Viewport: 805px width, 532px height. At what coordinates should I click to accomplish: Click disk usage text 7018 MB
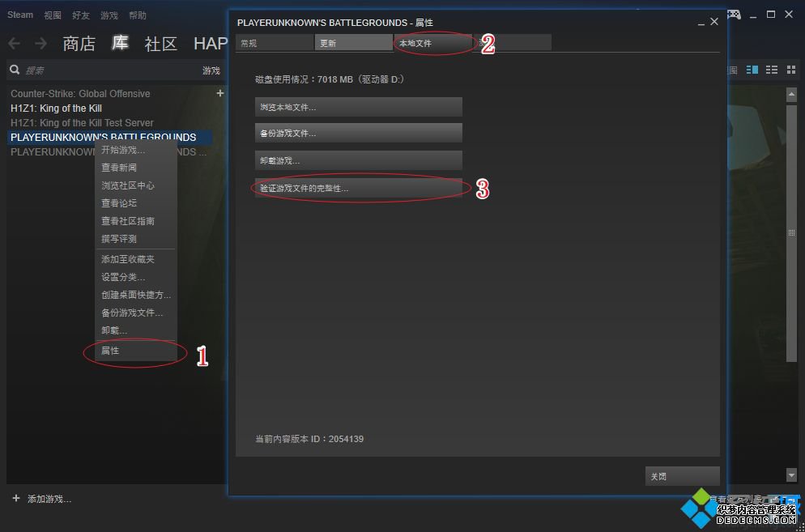[x=330, y=79]
